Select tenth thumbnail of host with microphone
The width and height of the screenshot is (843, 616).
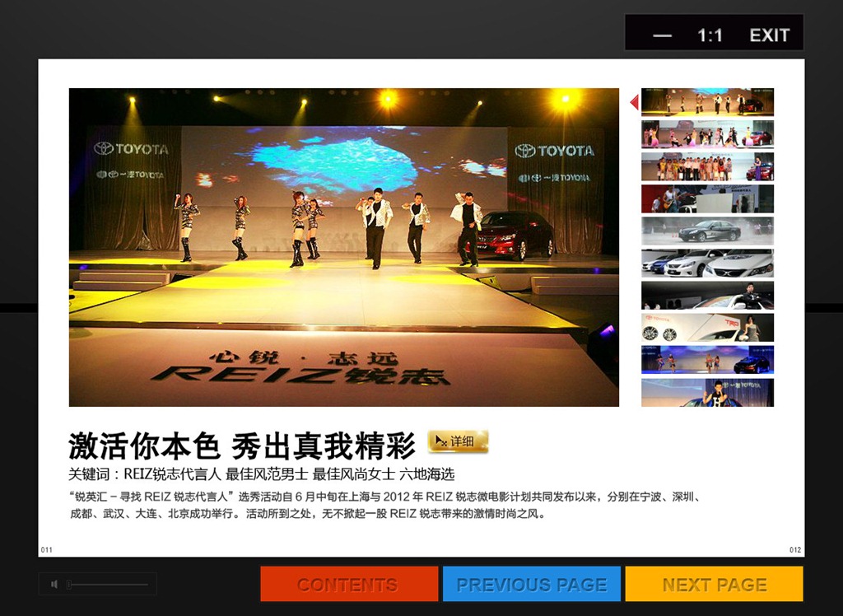click(707, 392)
